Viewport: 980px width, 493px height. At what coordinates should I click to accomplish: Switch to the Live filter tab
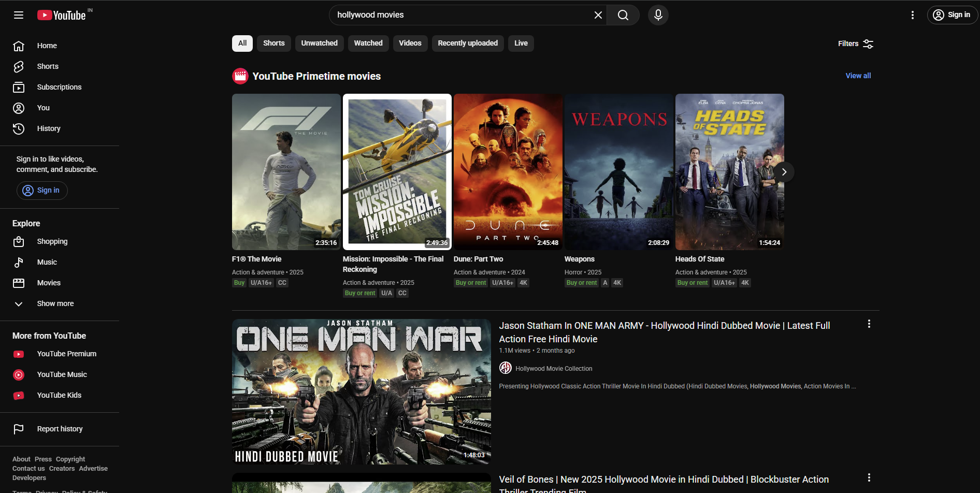click(521, 43)
